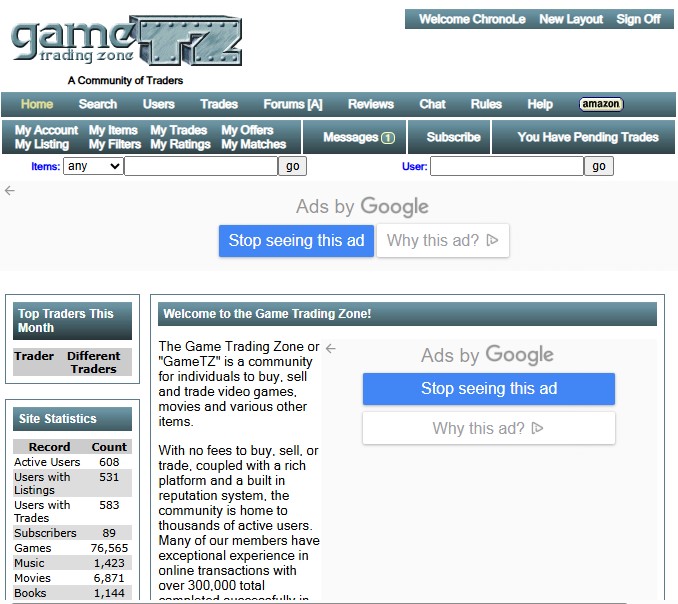Open Forums [A] in the navigation
Image resolution: width=678 pixels, height=604 pixels.
[293, 104]
